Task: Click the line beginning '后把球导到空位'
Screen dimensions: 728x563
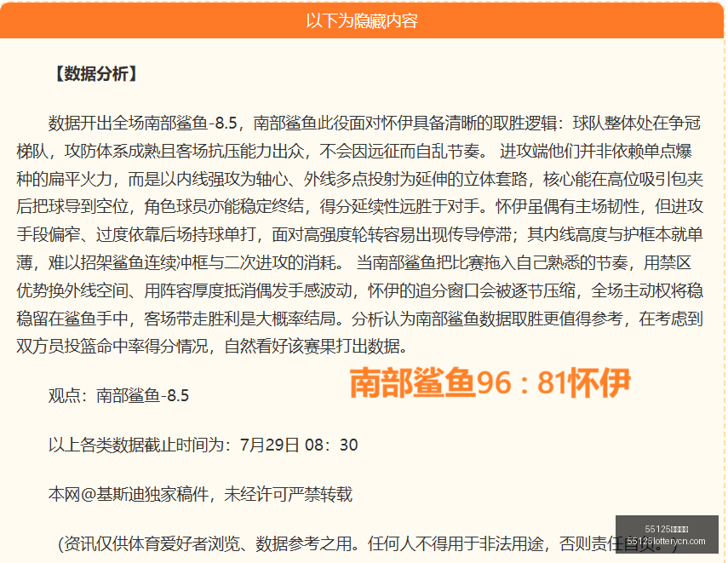Action: coord(360,207)
